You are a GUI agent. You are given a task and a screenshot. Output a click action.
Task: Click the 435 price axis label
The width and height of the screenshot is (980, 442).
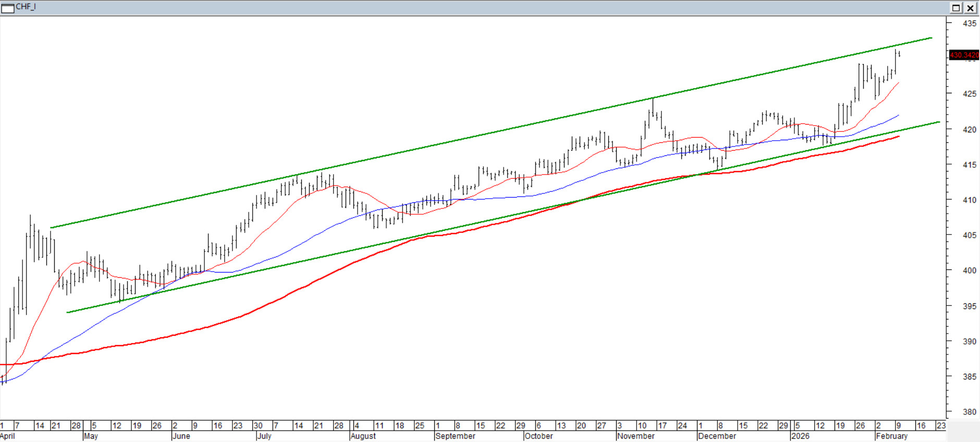tap(969, 23)
